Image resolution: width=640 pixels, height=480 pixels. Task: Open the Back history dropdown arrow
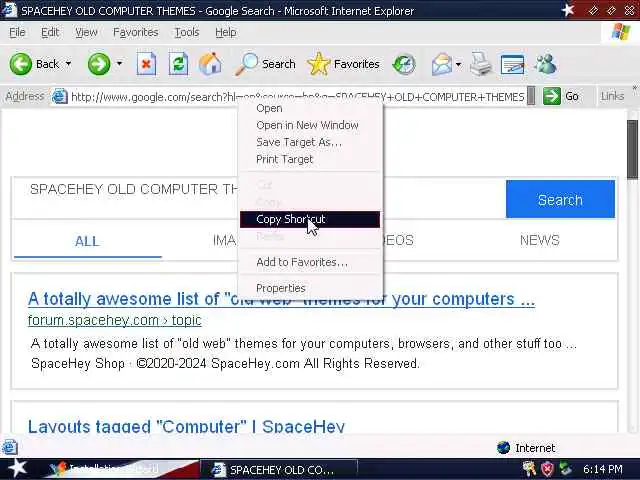coord(69,64)
